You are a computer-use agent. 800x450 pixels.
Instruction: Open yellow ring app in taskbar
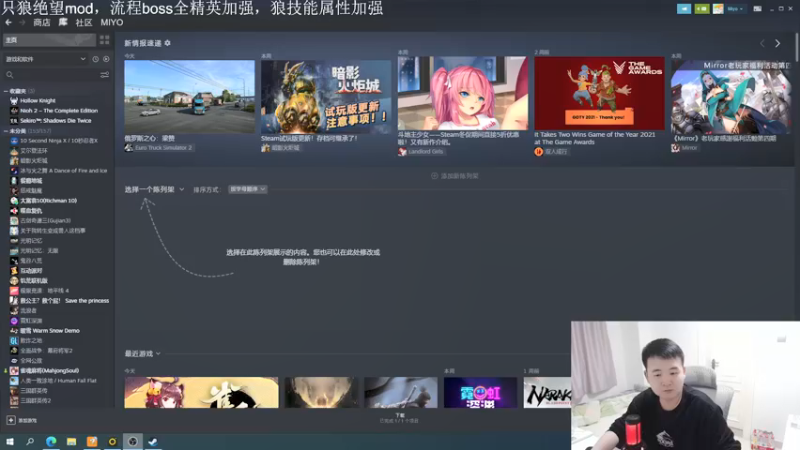coord(112,441)
